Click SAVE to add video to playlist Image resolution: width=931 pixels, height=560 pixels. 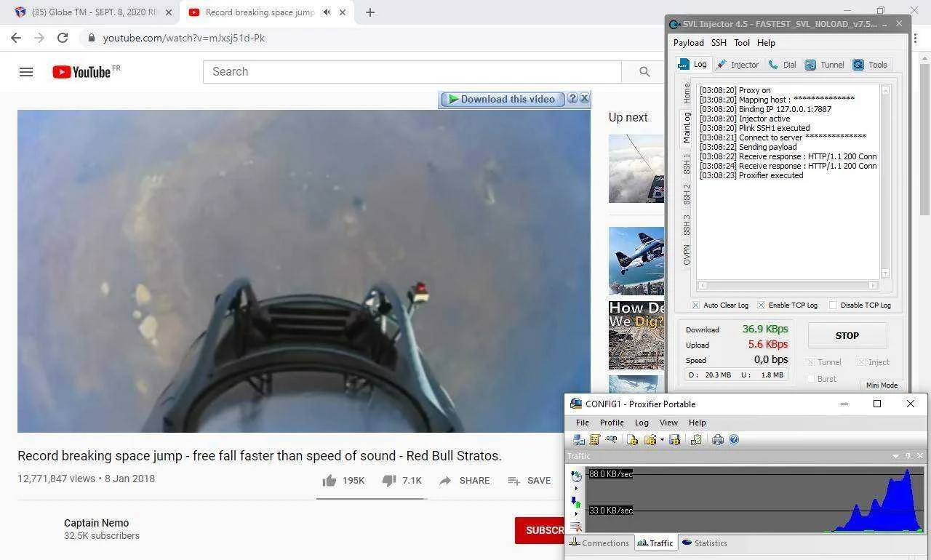pos(529,481)
